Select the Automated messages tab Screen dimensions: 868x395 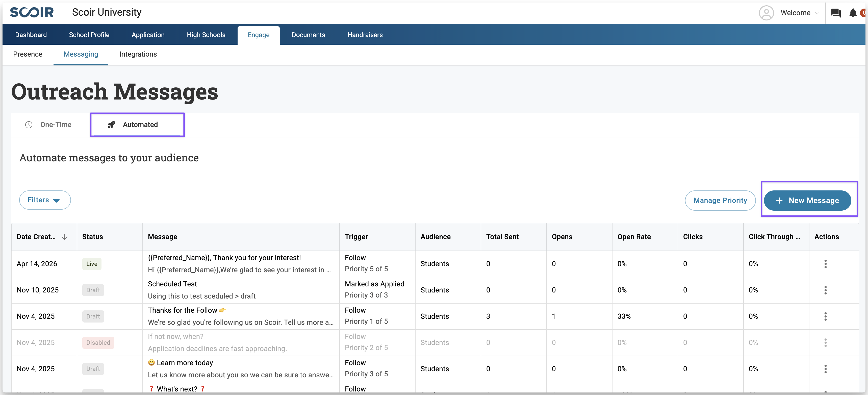(137, 125)
